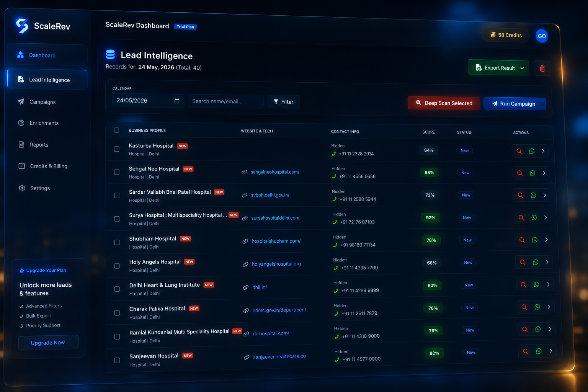Image resolution: width=588 pixels, height=392 pixels.
Task: Click the Upgrade Now button
Action: tap(48, 343)
